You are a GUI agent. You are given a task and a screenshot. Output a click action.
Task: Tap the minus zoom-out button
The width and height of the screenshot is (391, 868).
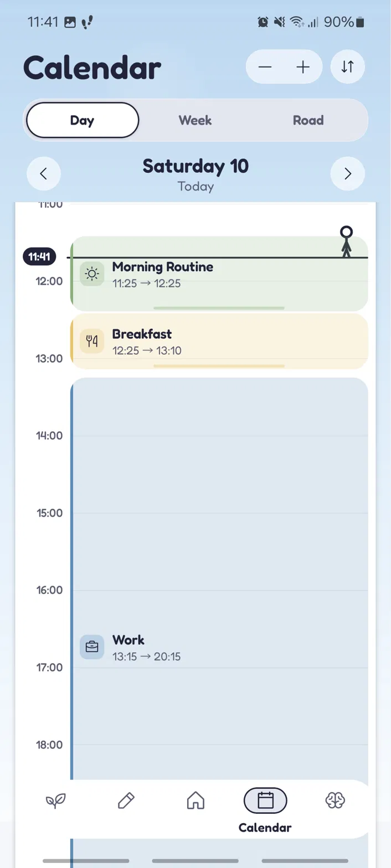coord(265,67)
